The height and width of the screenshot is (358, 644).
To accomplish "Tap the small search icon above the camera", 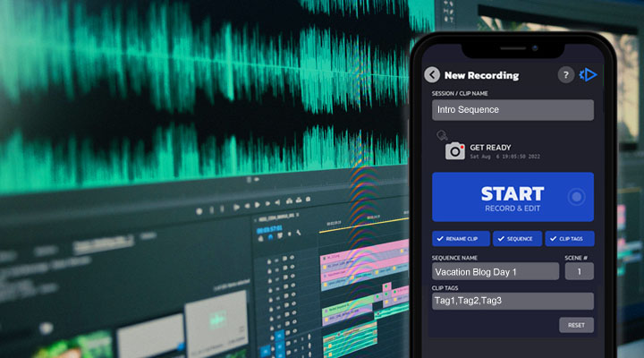I will coord(442,135).
